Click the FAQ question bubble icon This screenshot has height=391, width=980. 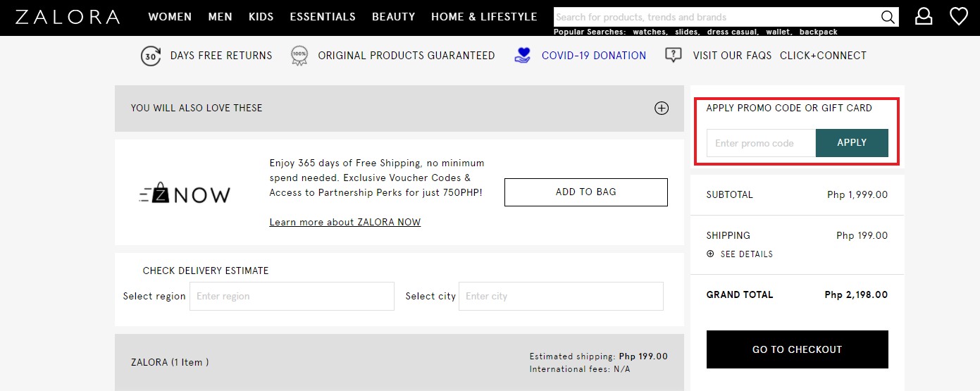674,55
